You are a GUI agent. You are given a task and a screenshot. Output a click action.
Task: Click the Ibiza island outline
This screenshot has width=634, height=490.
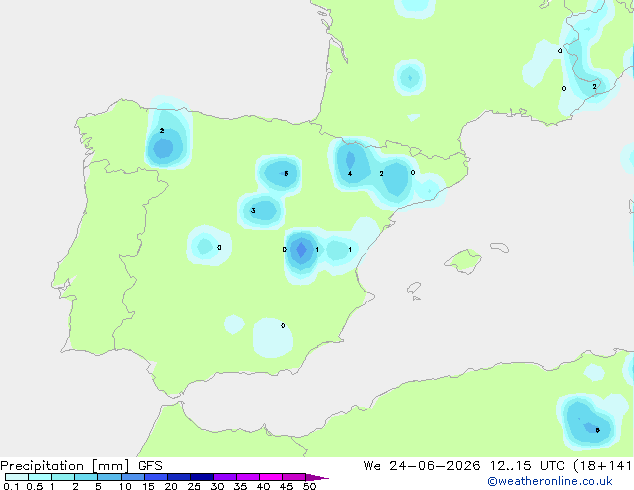(414, 288)
